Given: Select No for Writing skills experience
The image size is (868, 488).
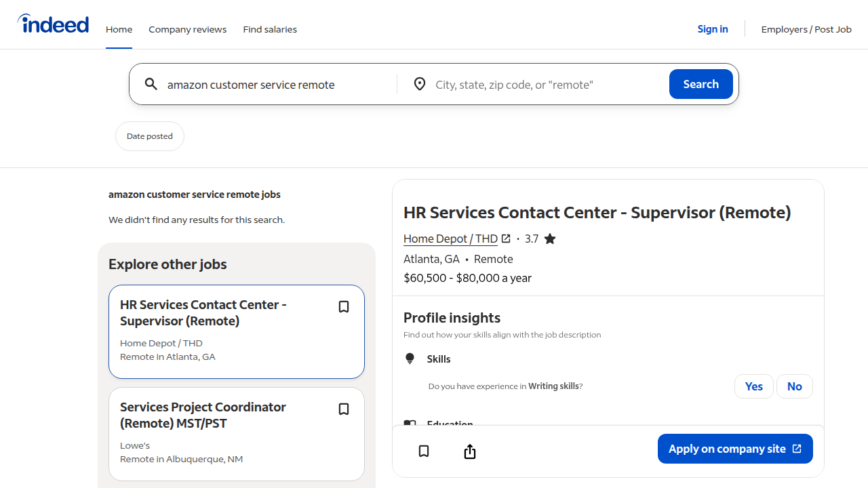Looking at the screenshot, I should (x=794, y=386).
